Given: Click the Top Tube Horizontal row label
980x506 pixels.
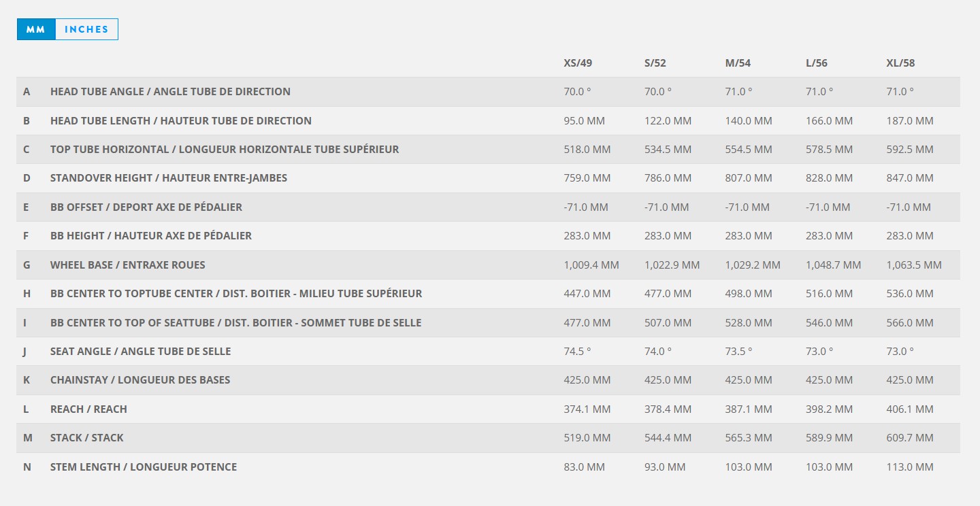Looking at the screenshot, I should pos(225,150).
